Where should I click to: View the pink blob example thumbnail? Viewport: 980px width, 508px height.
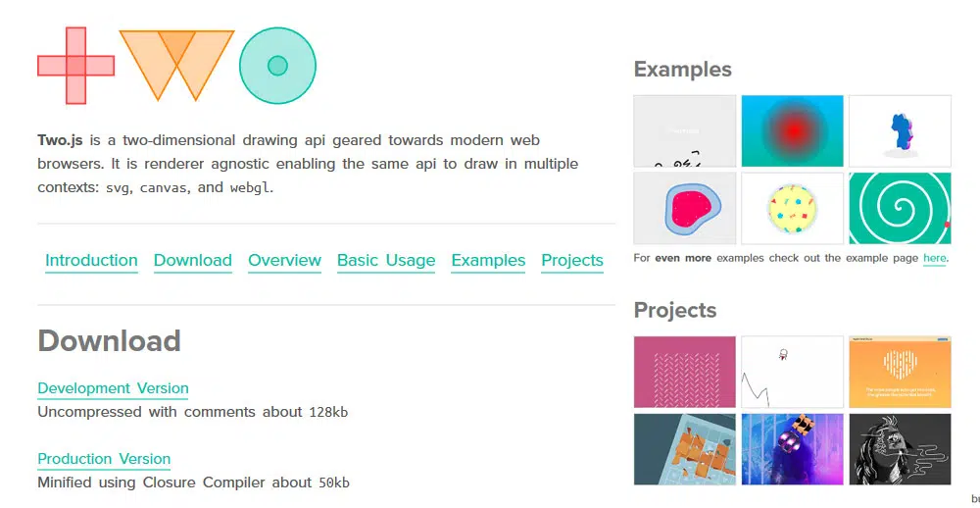[x=684, y=208]
